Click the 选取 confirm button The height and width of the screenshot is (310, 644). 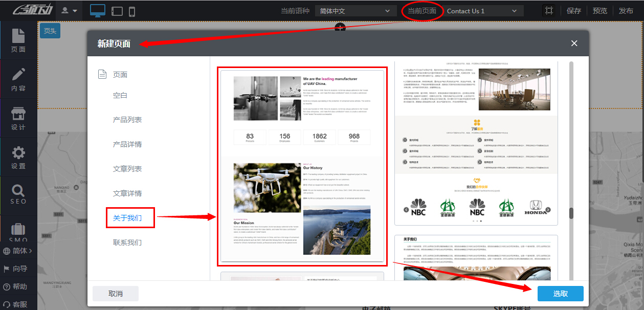(x=560, y=294)
